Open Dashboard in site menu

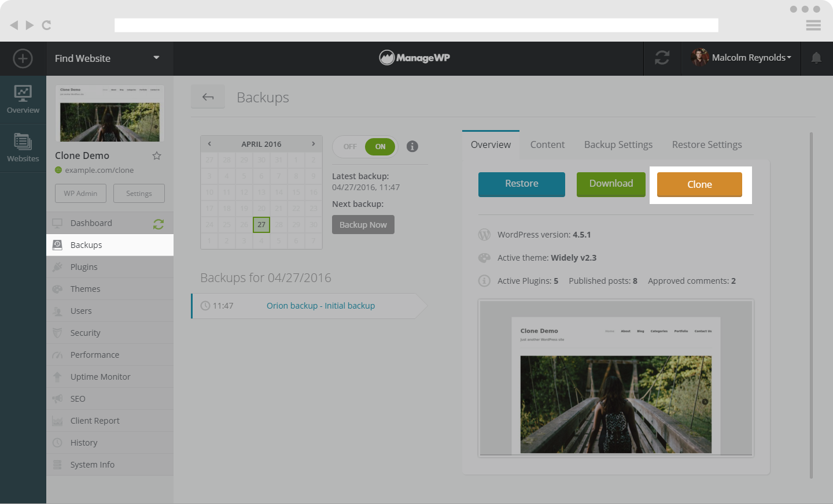point(110,223)
